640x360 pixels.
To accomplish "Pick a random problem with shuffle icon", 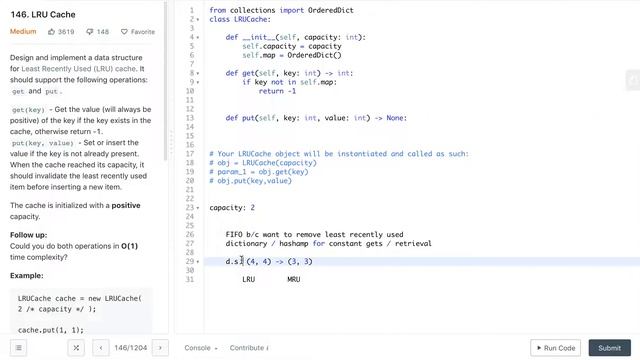I will click(x=76, y=348).
